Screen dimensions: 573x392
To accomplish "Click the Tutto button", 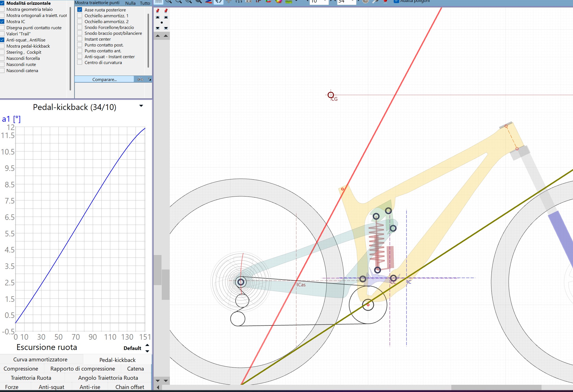I will (145, 3).
